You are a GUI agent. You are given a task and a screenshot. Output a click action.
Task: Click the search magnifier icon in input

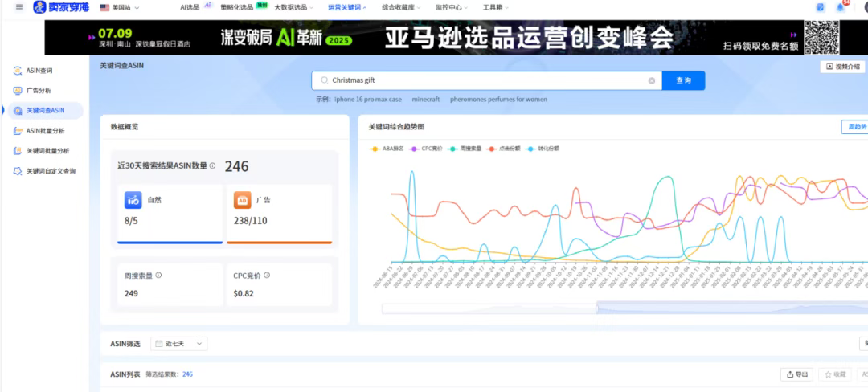[x=325, y=80]
